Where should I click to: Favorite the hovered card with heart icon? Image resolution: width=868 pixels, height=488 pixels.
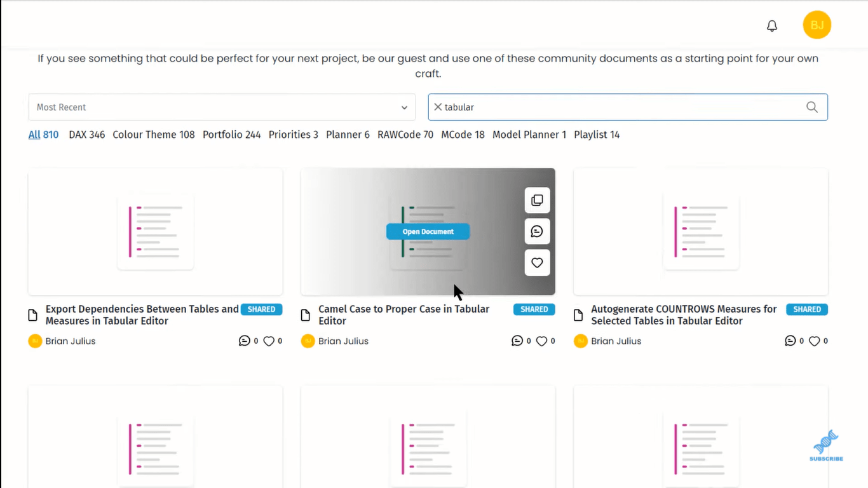click(x=537, y=262)
